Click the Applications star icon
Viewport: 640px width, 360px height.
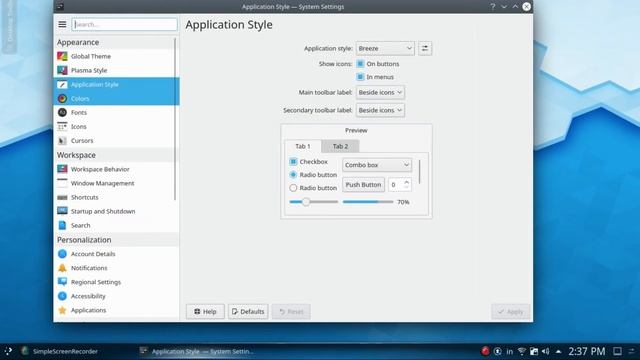62,310
